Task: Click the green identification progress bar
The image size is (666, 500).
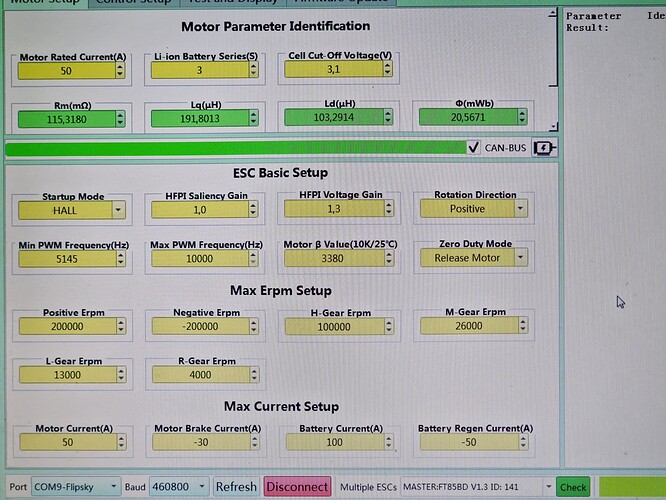Action: point(236,148)
